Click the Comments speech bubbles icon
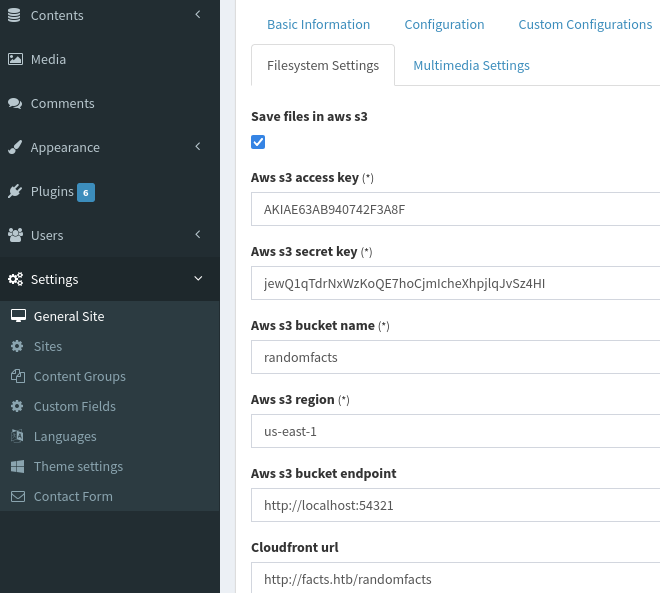The height and width of the screenshot is (593, 660). (15, 103)
